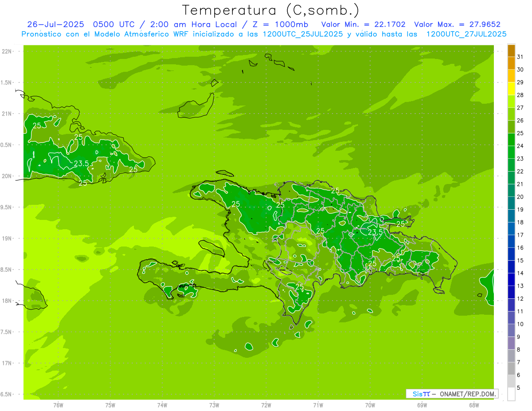This screenshot has width=532, height=411.
Task: Click colorbar swatch between 28 and 29
Action: (511, 89)
